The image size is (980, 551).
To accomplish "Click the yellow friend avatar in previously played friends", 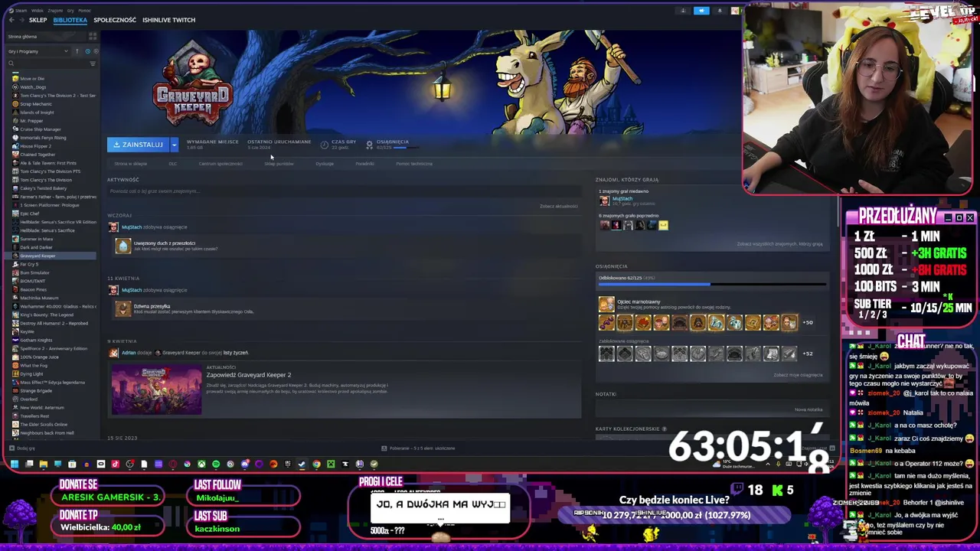I will [663, 225].
